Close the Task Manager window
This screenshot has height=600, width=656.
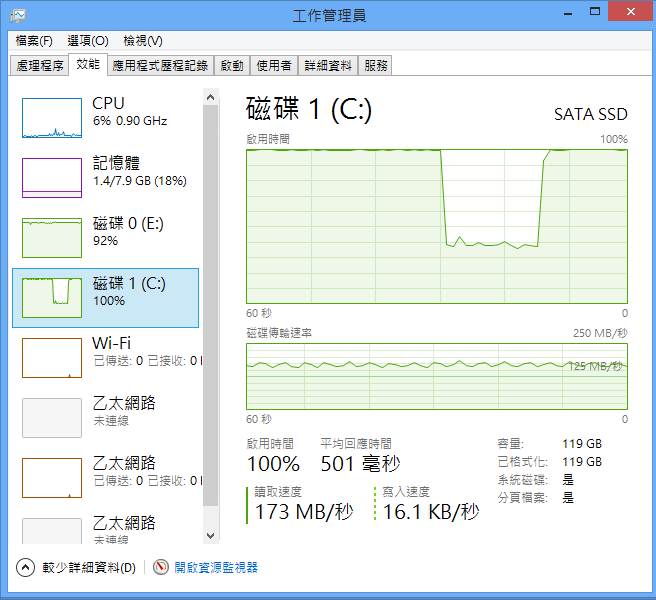pyautogui.click(x=631, y=11)
